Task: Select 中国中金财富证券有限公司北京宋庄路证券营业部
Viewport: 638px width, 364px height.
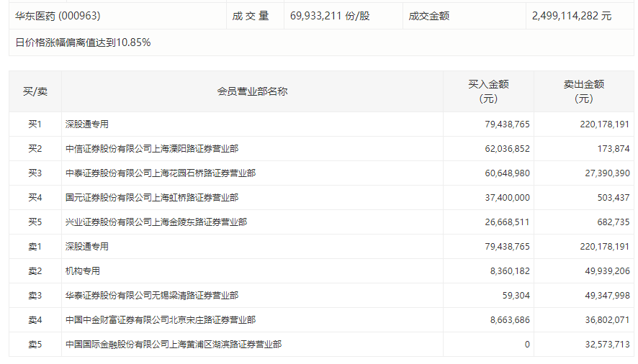Action: (161, 319)
